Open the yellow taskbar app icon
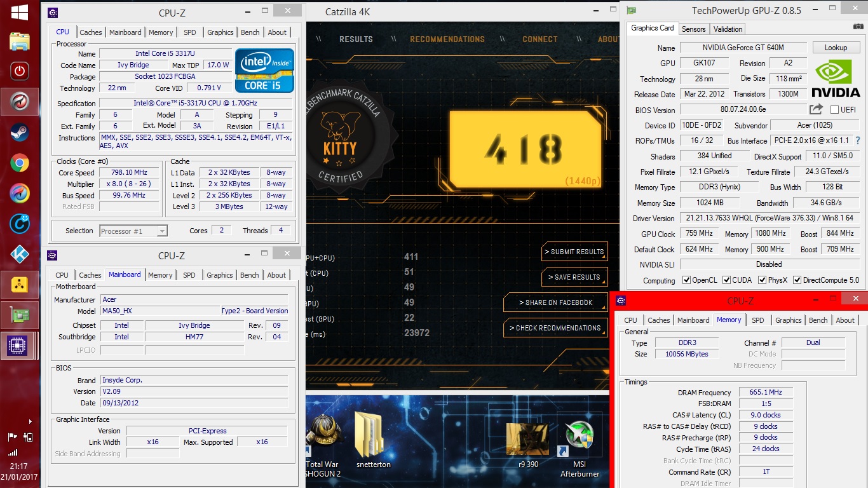This screenshot has height=488, width=868. coord(20,285)
